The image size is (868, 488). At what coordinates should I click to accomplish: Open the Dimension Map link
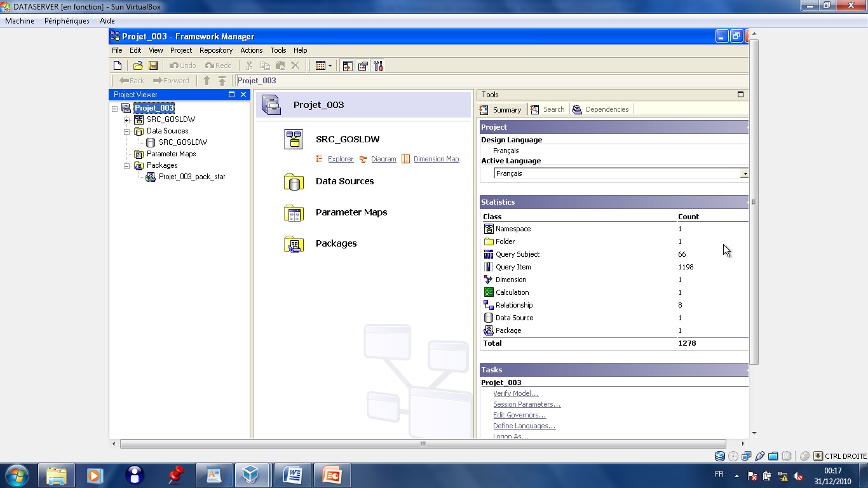437,159
